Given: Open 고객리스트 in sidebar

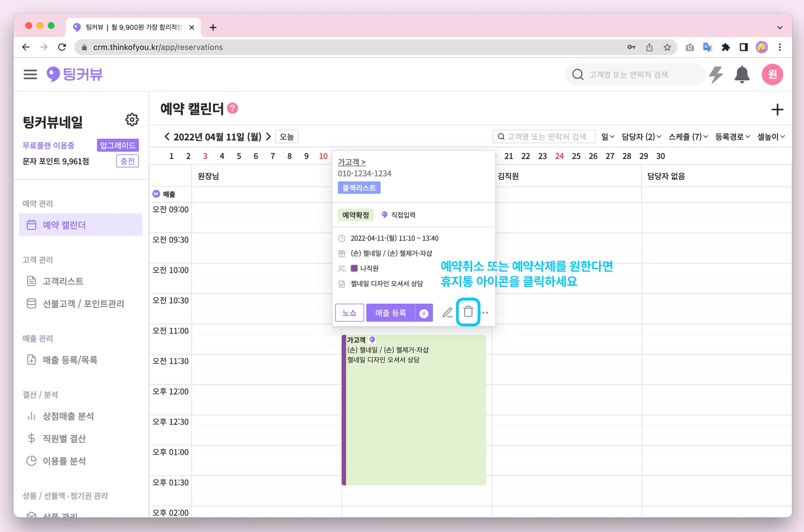Looking at the screenshot, I should pos(63,281).
